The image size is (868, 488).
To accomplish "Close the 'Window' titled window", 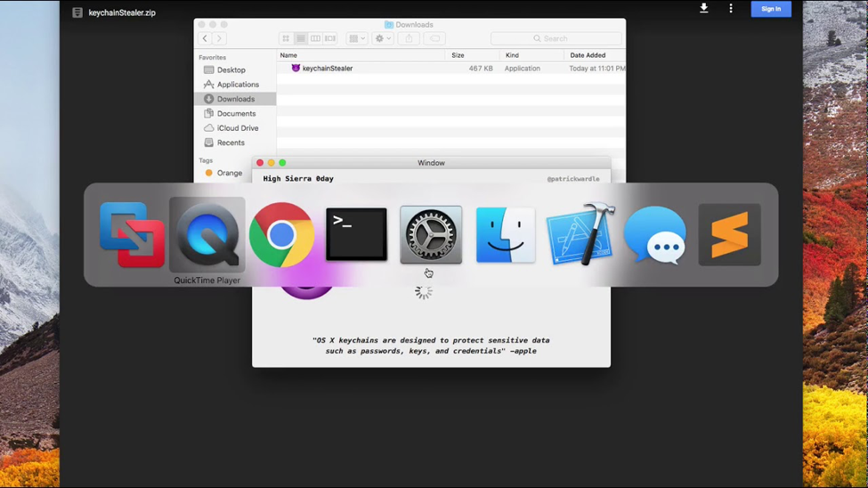I will pos(260,162).
